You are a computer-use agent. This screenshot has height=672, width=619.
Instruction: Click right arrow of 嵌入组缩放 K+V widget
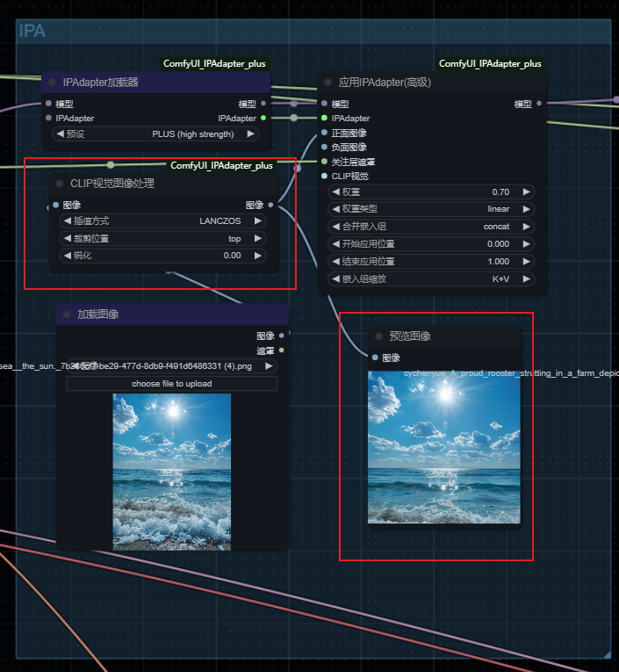pyautogui.click(x=527, y=279)
